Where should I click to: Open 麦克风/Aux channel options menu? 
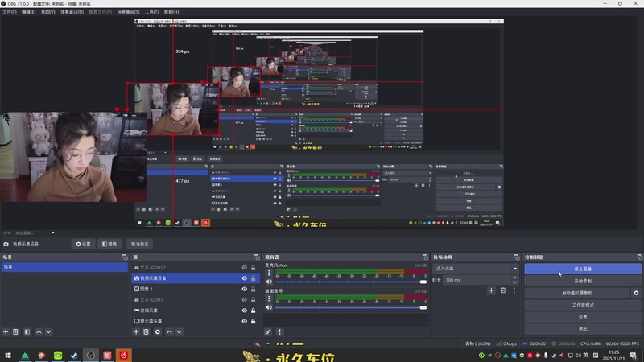(269, 273)
